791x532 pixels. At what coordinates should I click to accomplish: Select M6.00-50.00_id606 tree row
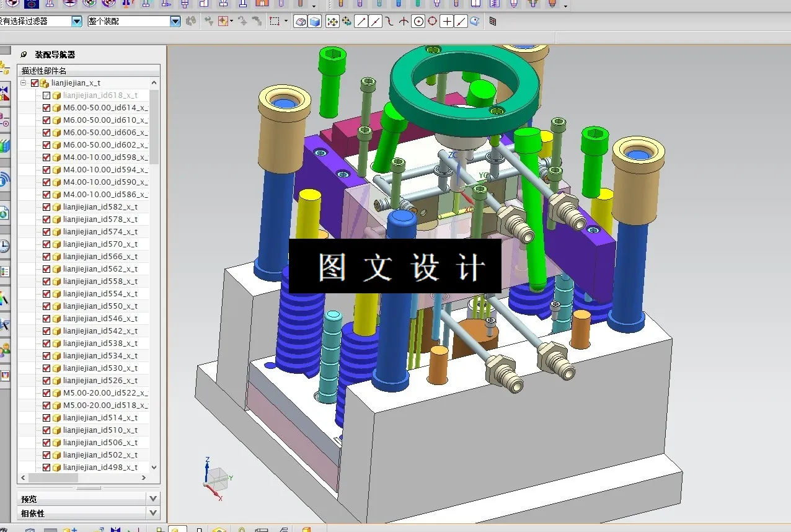point(84,133)
